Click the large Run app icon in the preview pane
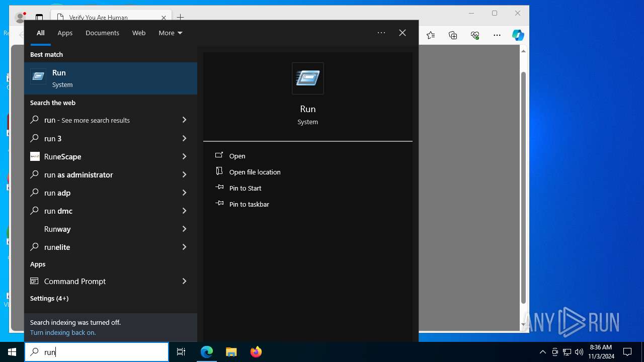 click(x=308, y=78)
